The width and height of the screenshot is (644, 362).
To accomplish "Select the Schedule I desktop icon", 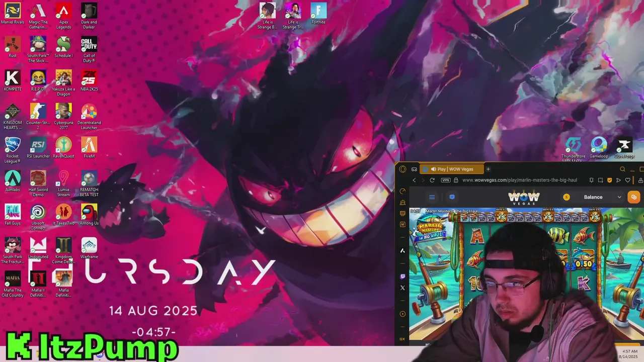I will coord(63,47).
